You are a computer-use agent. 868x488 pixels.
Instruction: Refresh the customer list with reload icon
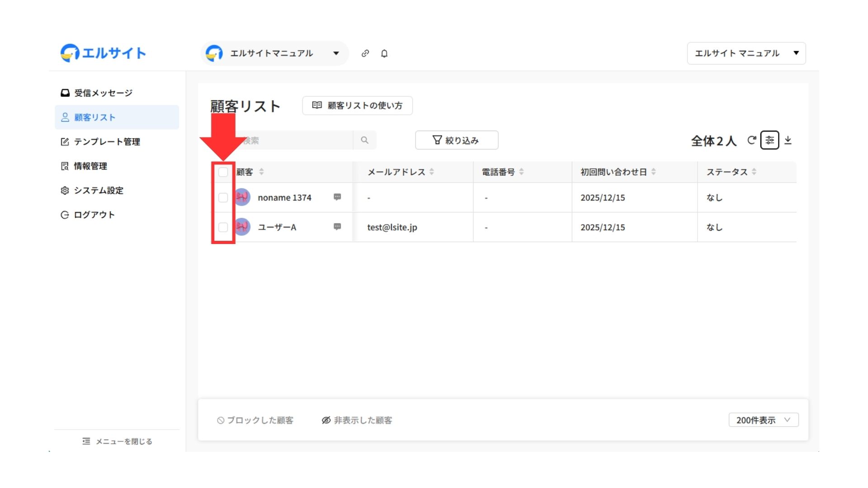[x=751, y=140]
